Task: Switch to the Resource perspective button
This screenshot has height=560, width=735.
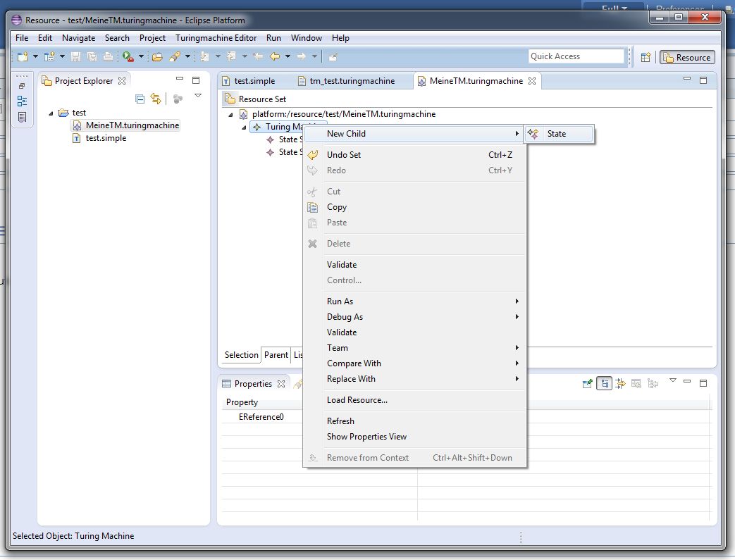Action: [x=687, y=57]
